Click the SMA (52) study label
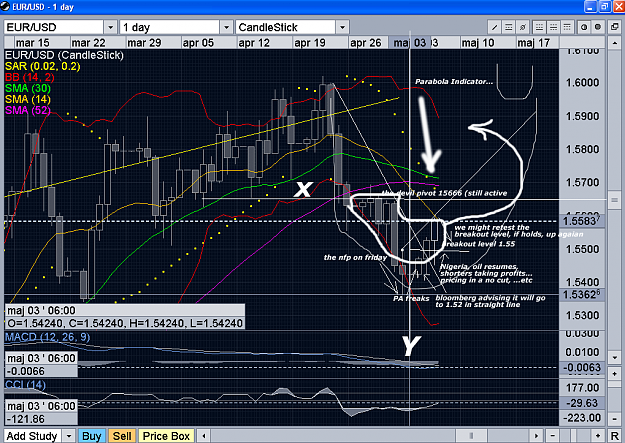 28,110
